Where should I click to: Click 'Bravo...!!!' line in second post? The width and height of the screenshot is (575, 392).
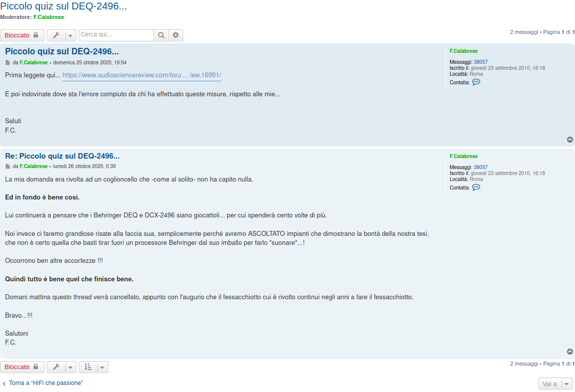coord(18,315)
